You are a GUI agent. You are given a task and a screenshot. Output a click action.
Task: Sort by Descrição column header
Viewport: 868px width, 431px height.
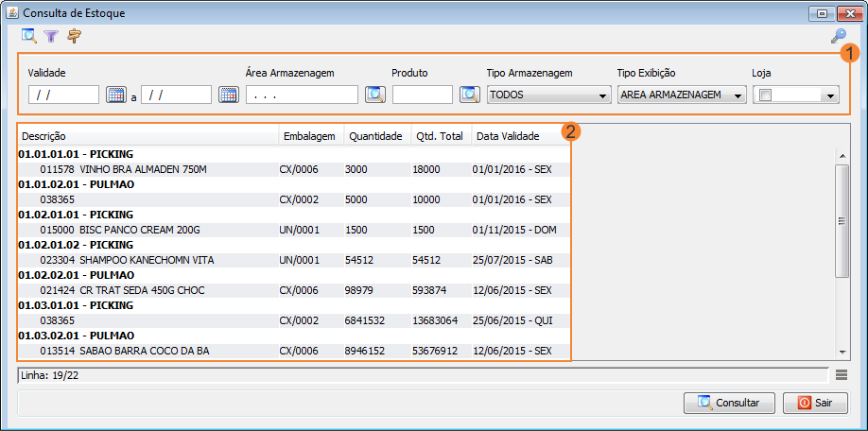148,136
